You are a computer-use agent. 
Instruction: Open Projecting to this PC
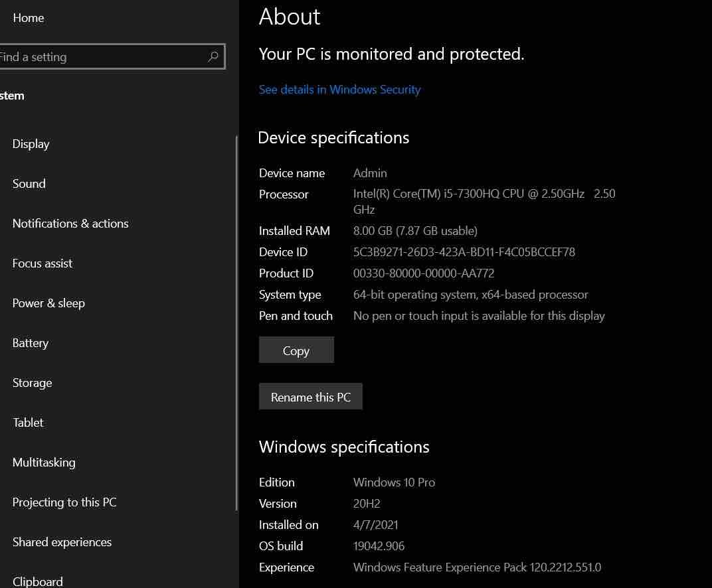point(64,502)
